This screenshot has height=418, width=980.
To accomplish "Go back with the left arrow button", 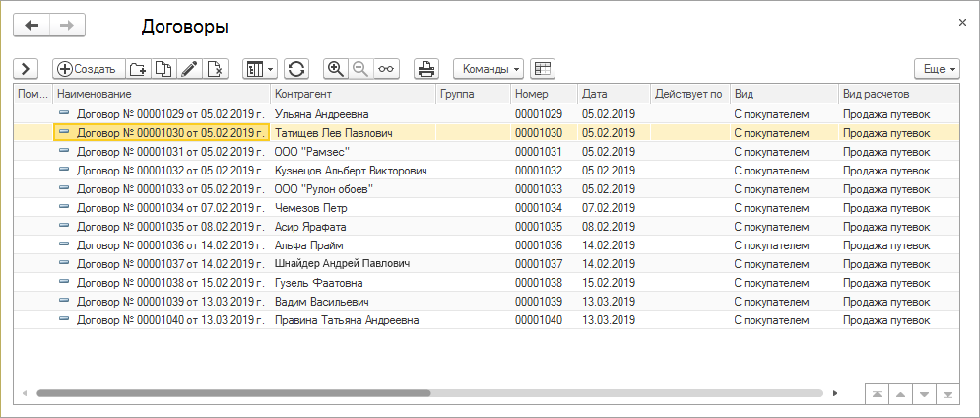I will pyautogui.click(x=31, y=25).
